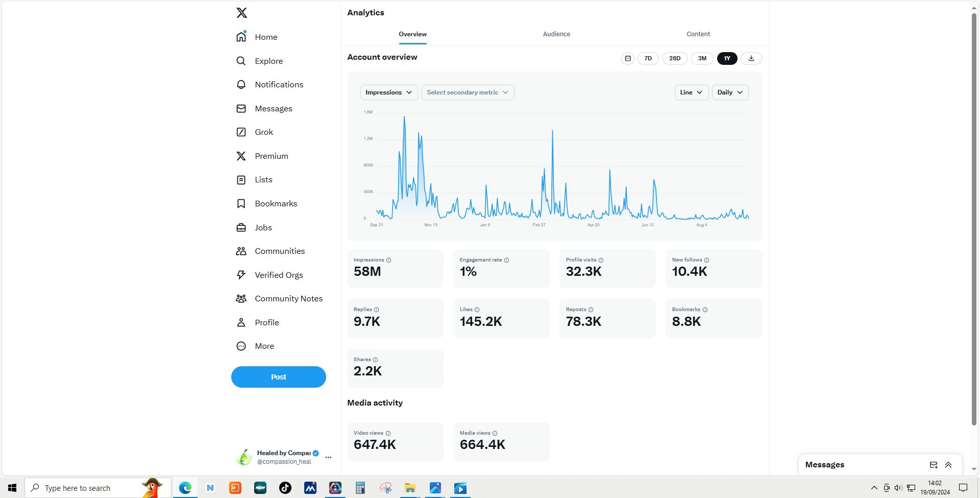Open the Line chart type dropdown
The height and width of the screenshot is (498, 980).
(x=691, y=92)
